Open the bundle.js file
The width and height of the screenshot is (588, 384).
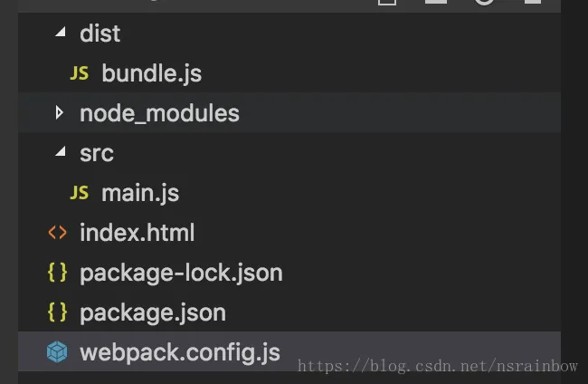click(x=151, y=73)
